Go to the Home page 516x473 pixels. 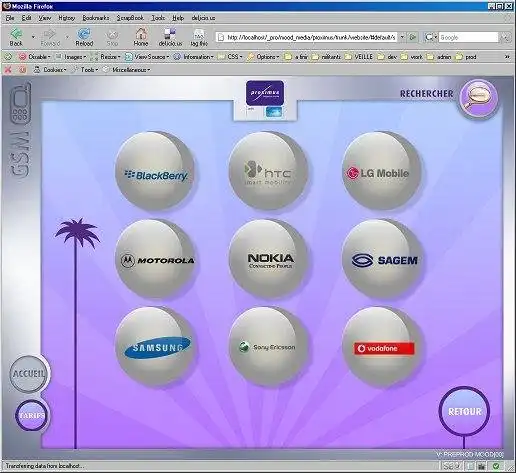coord(141,37)
